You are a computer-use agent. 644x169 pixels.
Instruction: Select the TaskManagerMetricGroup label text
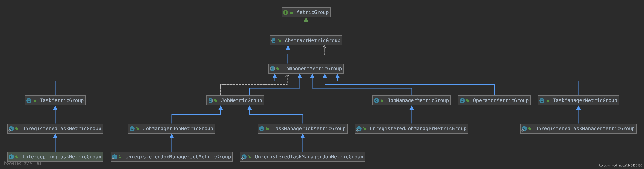click(x=585, y=100)
